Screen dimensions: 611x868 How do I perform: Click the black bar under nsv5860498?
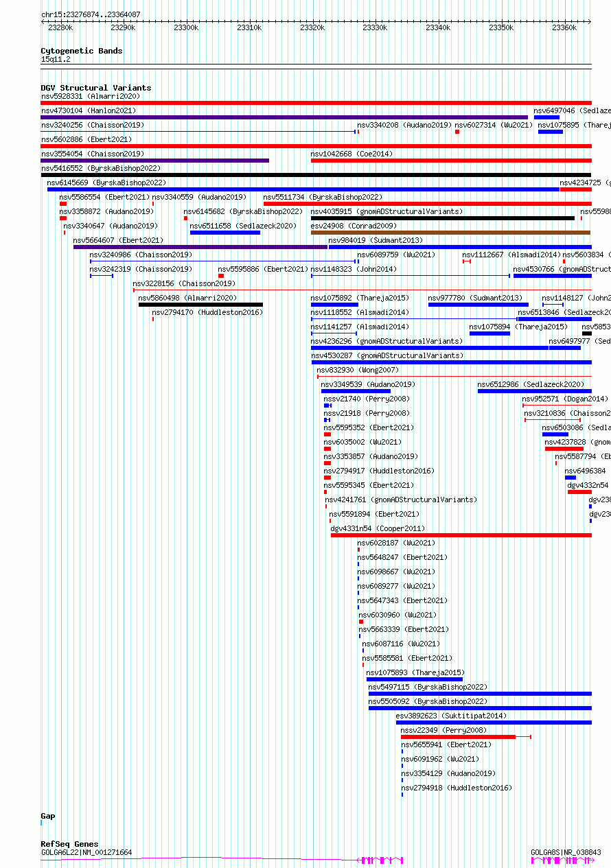[x=200, y=305]
